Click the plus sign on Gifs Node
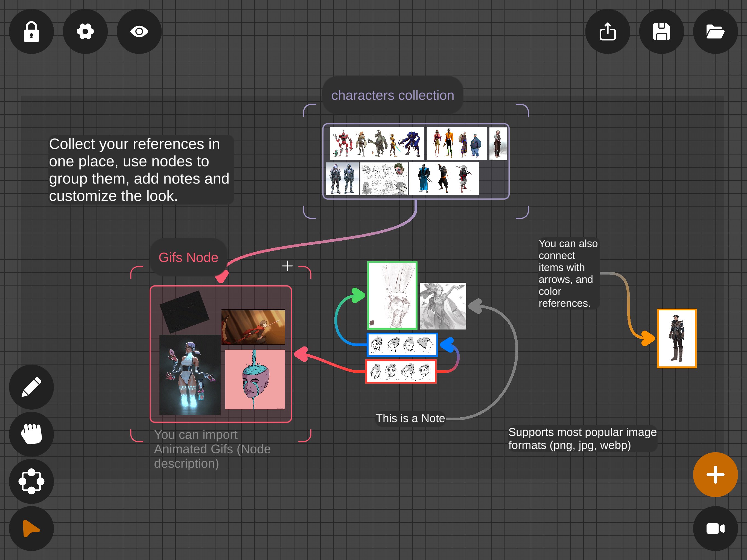The width and height of the screenshot is (747, 560). [287, 266]
